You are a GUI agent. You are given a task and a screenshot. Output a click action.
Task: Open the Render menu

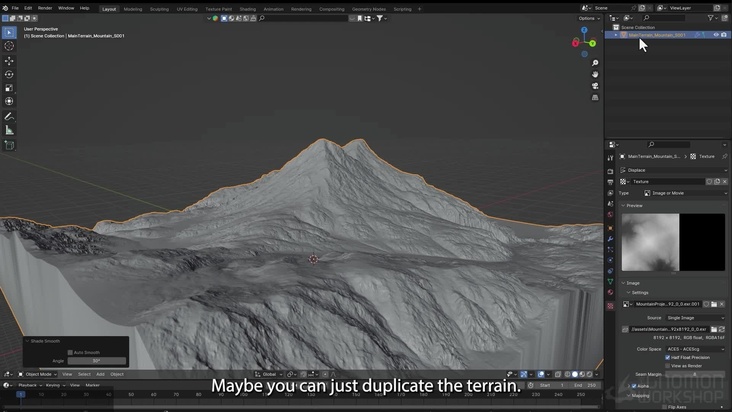(x=45, y=8)
